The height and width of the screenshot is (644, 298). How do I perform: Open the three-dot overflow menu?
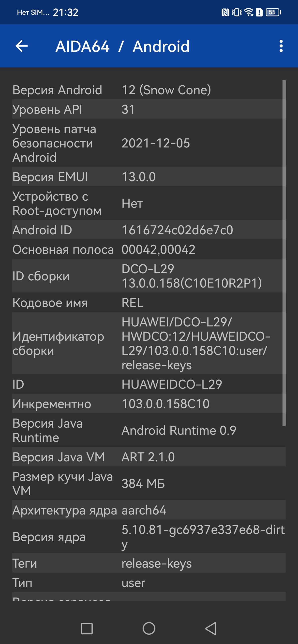(281, 46)
